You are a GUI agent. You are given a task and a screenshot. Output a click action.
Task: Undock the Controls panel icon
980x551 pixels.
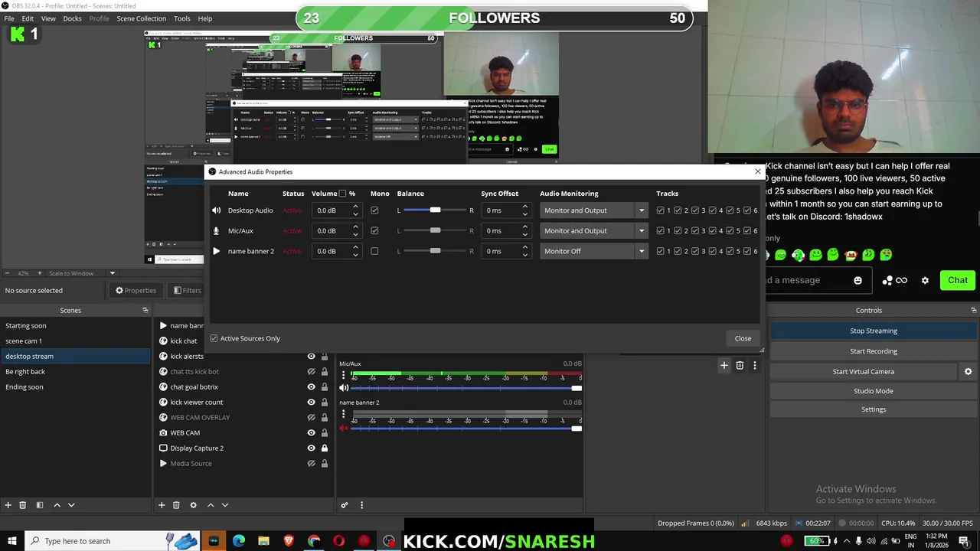[974, 310]
